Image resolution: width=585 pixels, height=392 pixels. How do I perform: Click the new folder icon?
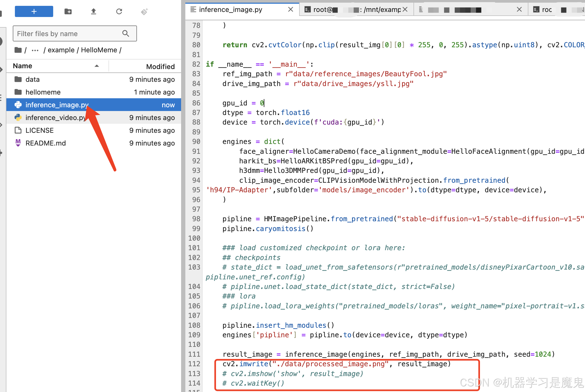coord(68,11)
